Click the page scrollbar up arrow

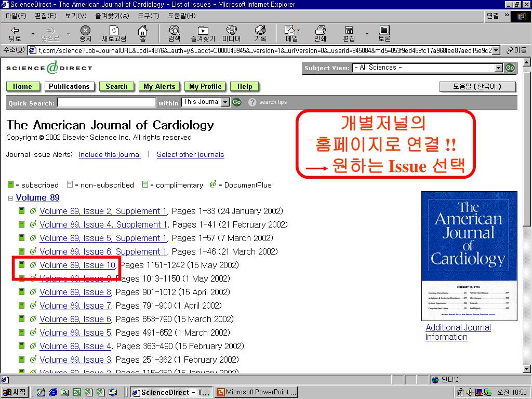(x=527, y=62)
